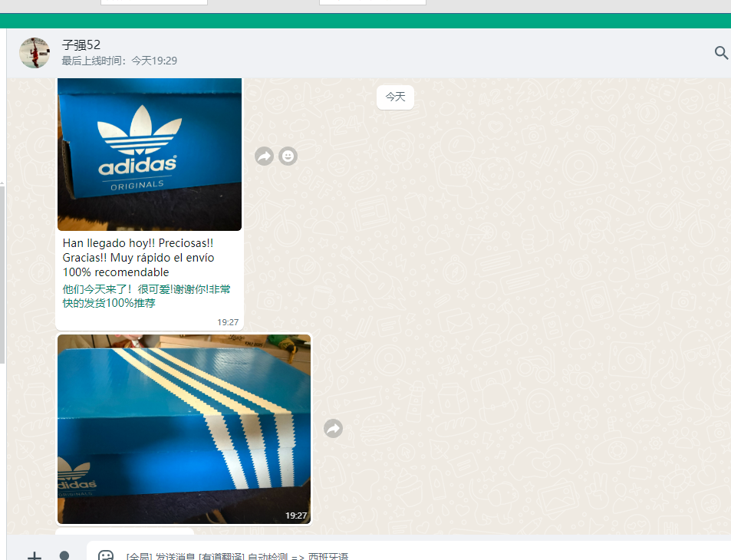Click the 今天 date label

[395, 97]
